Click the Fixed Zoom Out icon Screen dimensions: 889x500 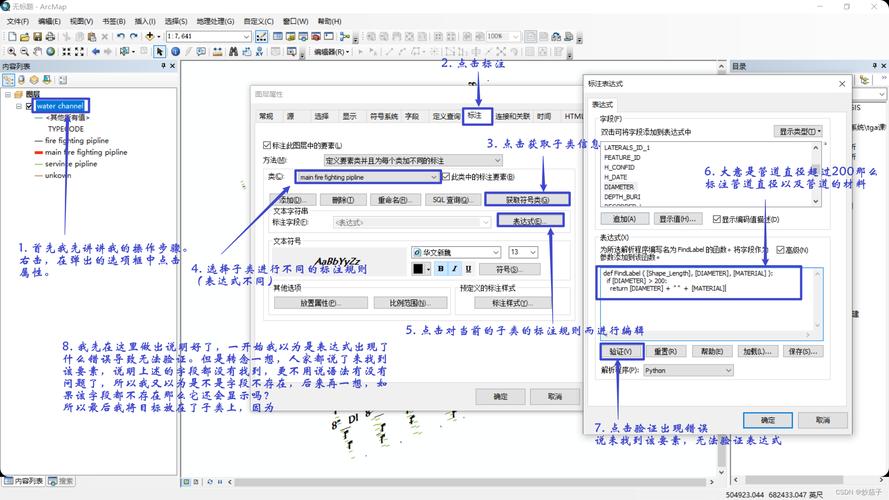tap(79, 52)
